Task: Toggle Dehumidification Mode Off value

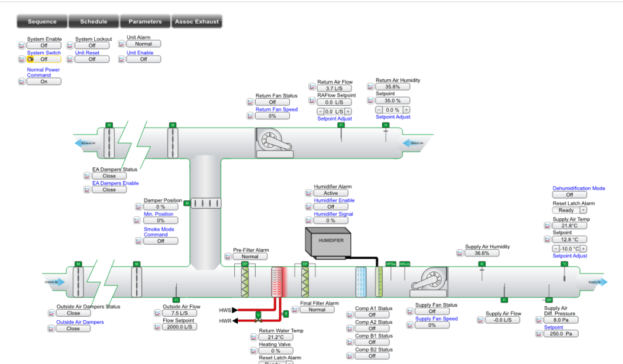Action: [569, 194]
